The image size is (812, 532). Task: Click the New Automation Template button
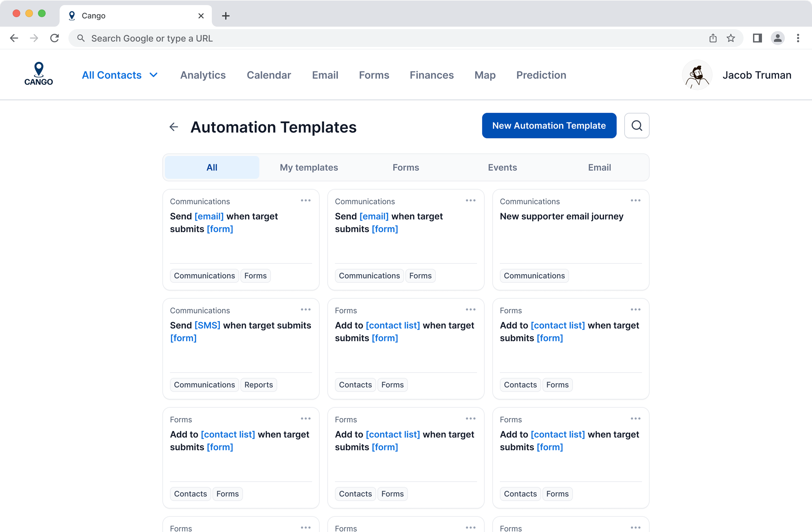[549, 125]
